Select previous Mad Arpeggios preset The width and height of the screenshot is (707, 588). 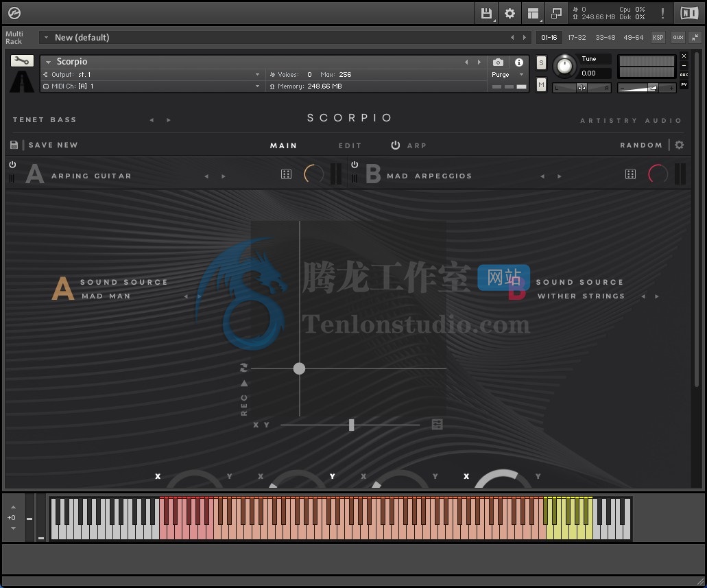542,176
